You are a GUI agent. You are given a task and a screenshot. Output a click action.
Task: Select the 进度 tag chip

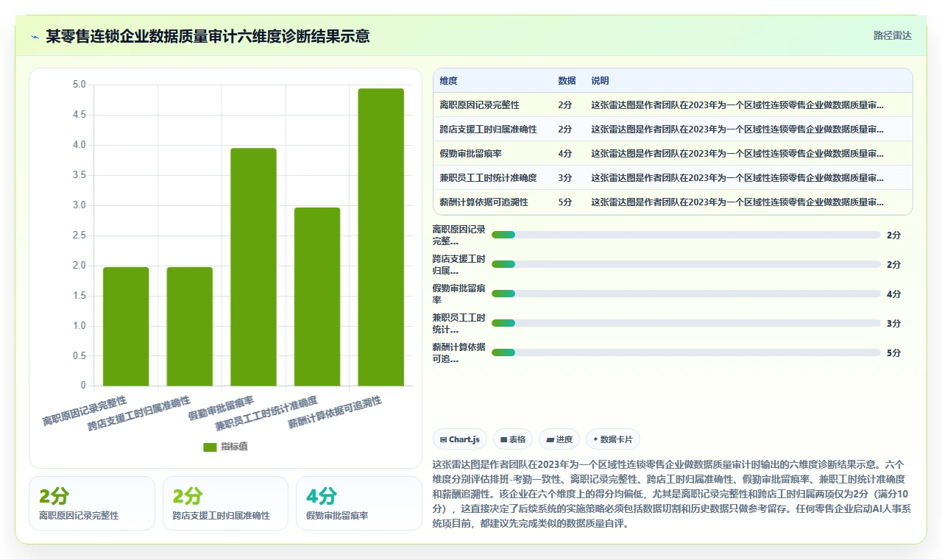point(559,439)
